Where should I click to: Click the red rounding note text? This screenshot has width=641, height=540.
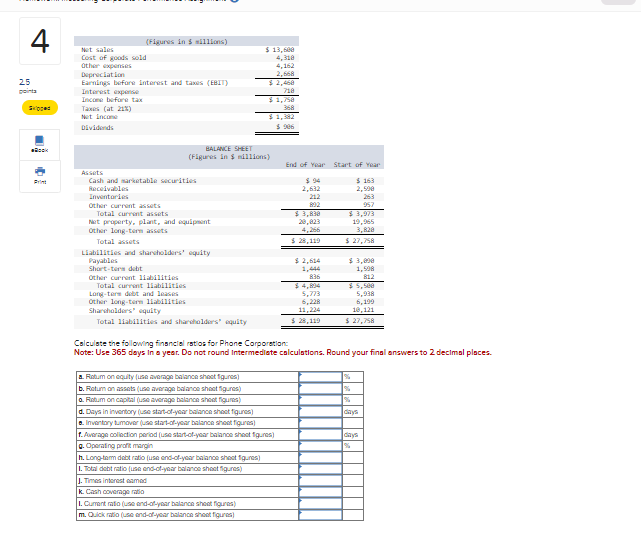pos(282,352)
